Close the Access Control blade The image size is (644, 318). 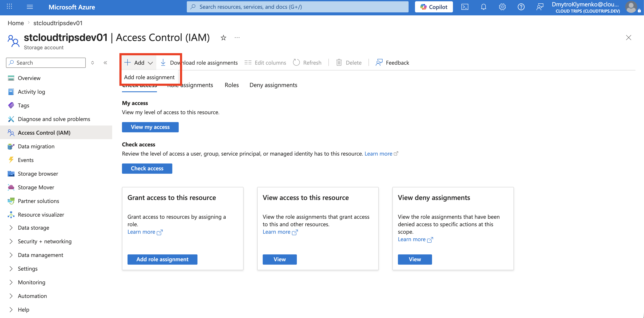628,38
